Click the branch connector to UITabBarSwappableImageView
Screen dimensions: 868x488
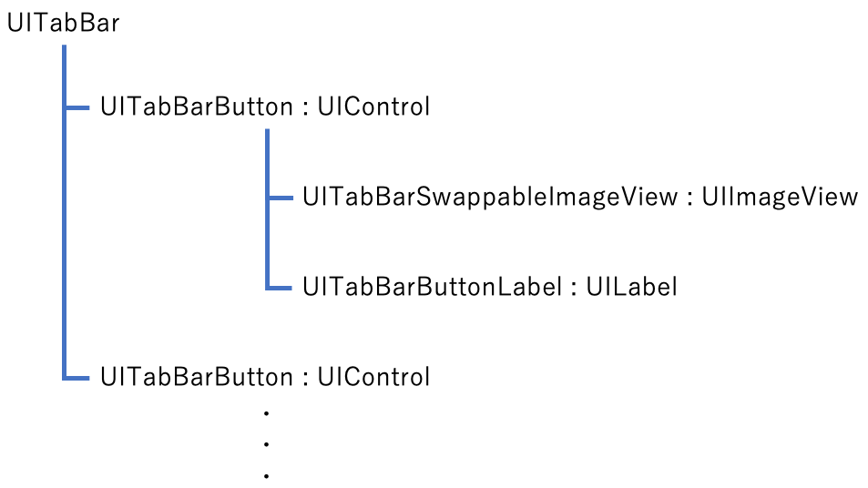pyautogui.click(x=280, y=198)
